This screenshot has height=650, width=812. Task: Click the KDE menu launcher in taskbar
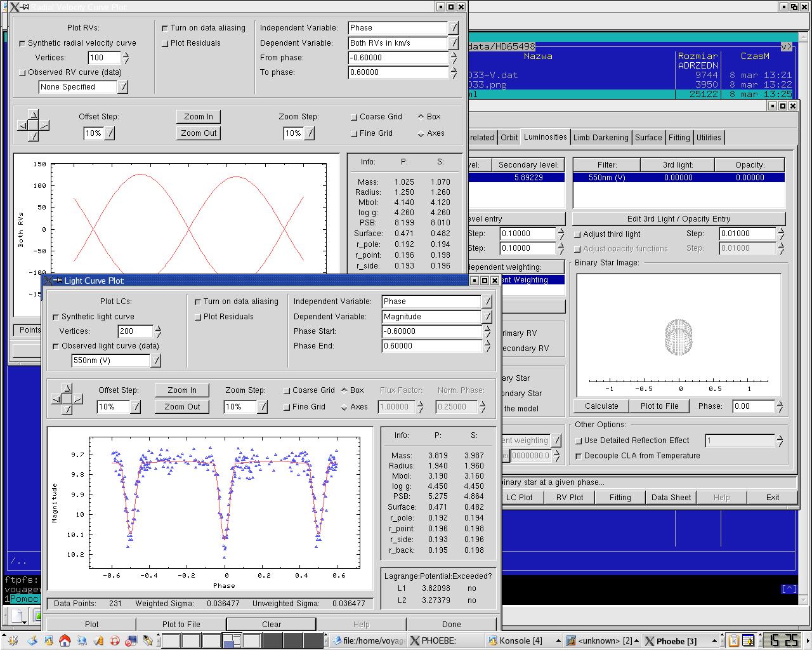click(13, 640)
